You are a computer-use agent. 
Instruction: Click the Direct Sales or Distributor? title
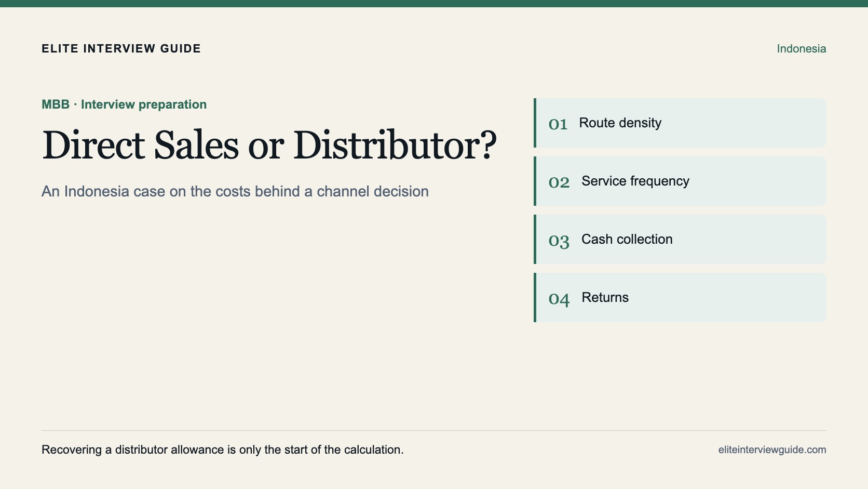pyautogui.click(x=269, y=145)
